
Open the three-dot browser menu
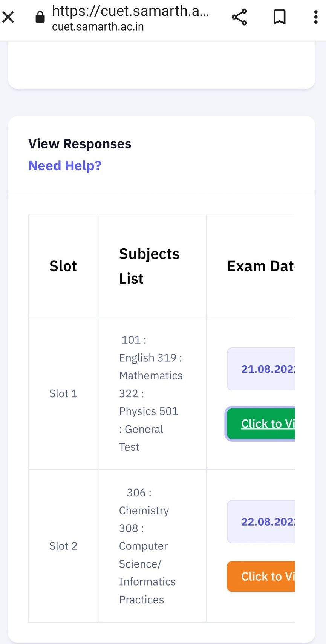pyautogui.click(x=315, y=17)
